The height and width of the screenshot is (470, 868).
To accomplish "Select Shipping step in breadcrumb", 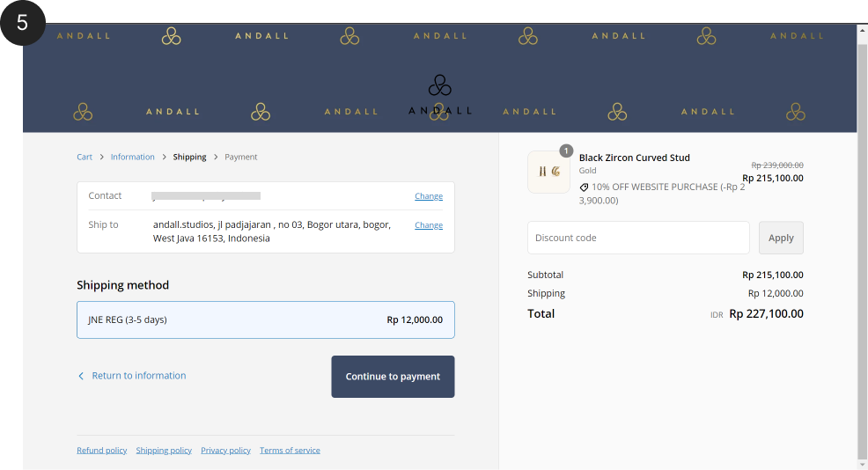I will click(189, 157).
